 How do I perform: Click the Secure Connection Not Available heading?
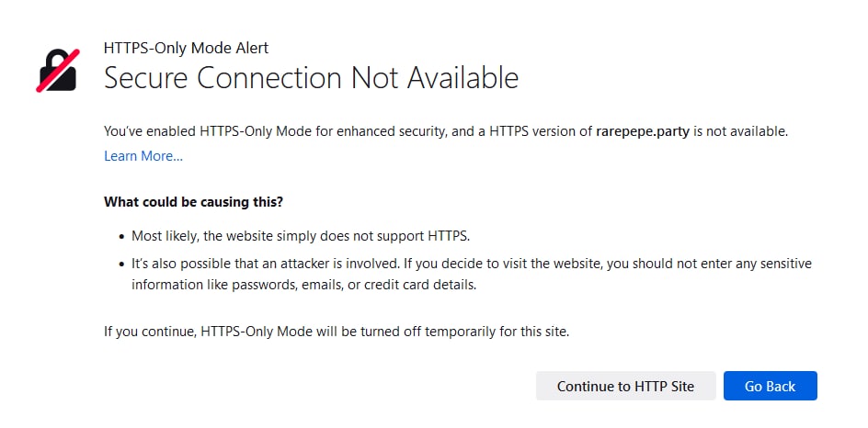311,78
